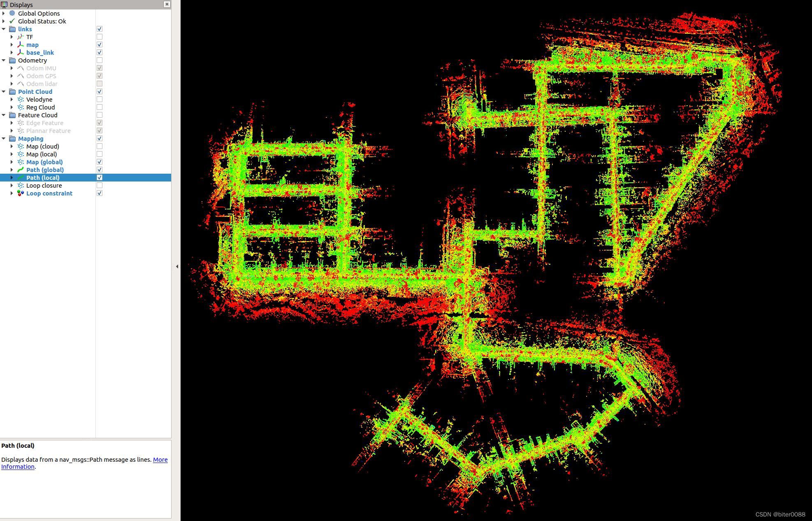The height and width of the screenshot is (521, 812).
Task: Expand the Point Cloud section tree
Action: pos(4,92)
